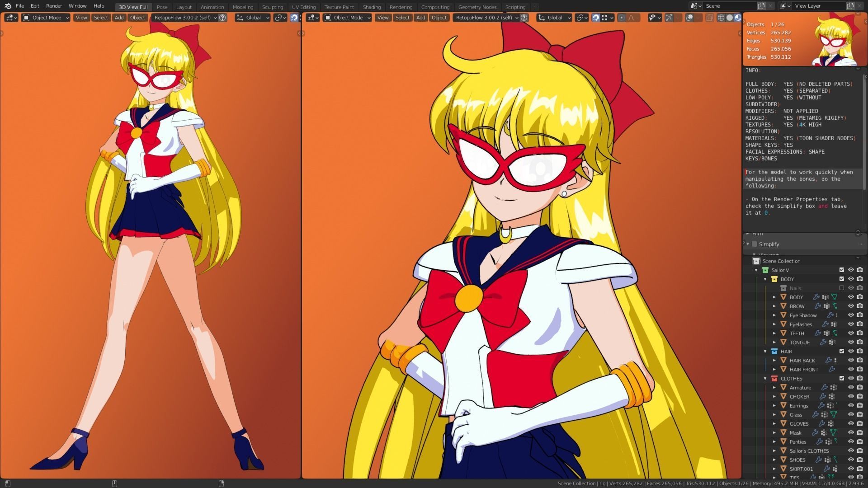Toggle snapping magnet in left viewport header

[294, 18]
